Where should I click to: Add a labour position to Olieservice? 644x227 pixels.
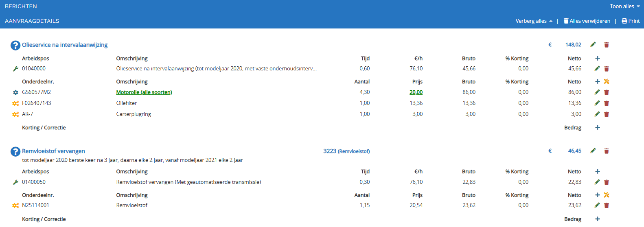pos(598,59)
